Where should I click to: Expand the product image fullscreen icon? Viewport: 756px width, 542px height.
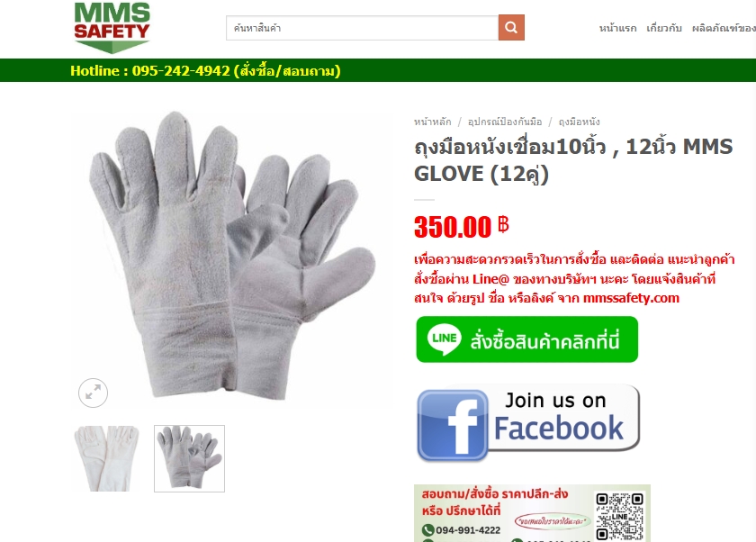[93, 393]
